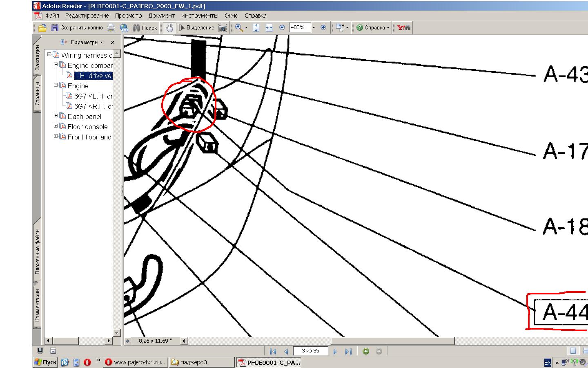Go to the last page
Viewport: 588px width, 368px height.
click(348, 351)
